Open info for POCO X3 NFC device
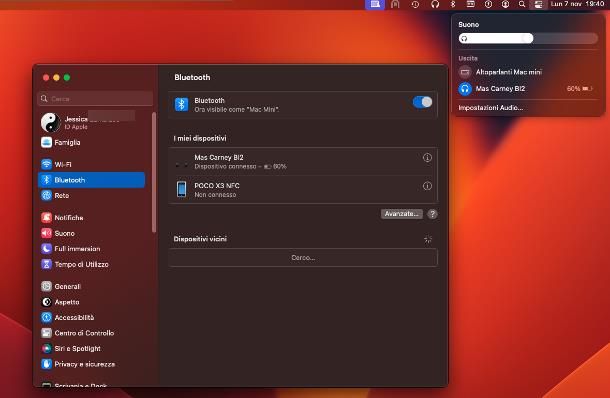610x398 pixels. tap(427, 186)
